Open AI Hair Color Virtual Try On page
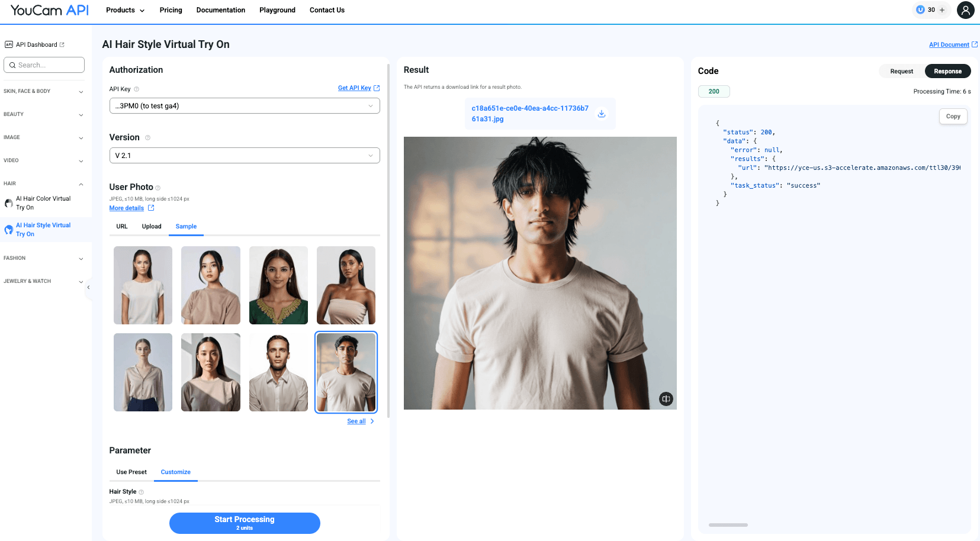 43,203
